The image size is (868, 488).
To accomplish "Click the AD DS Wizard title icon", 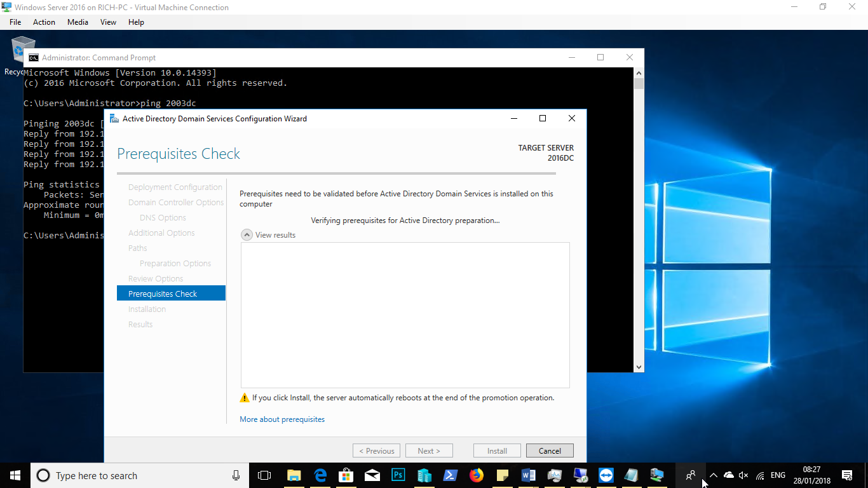I will tap(114, 118).
